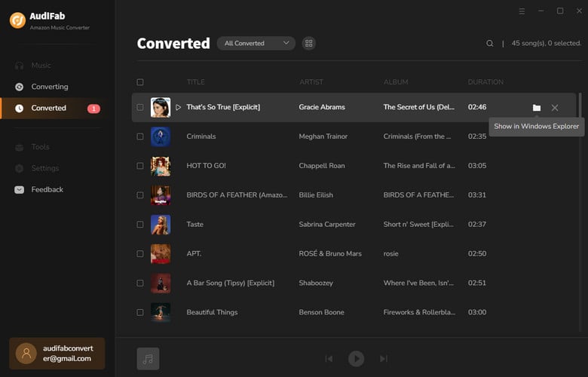588x377 pixels.
Task: Click the AudiFab logo icon
Action: click(17, 20)
